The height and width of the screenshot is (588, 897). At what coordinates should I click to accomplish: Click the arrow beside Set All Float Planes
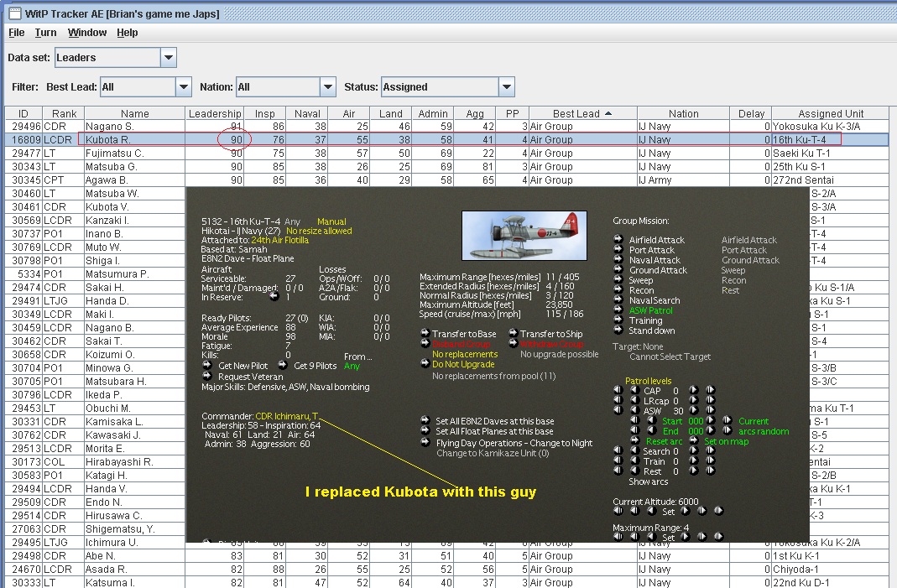point(425,432)
